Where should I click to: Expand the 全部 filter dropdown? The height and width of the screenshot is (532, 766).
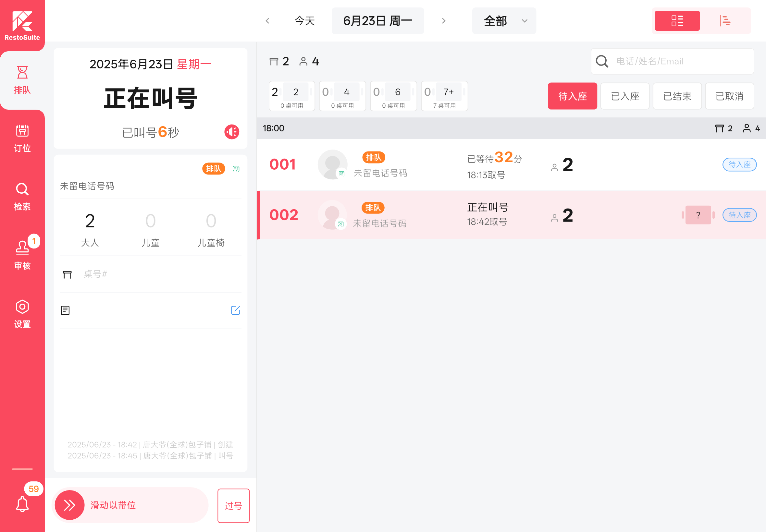pos(504,21)
